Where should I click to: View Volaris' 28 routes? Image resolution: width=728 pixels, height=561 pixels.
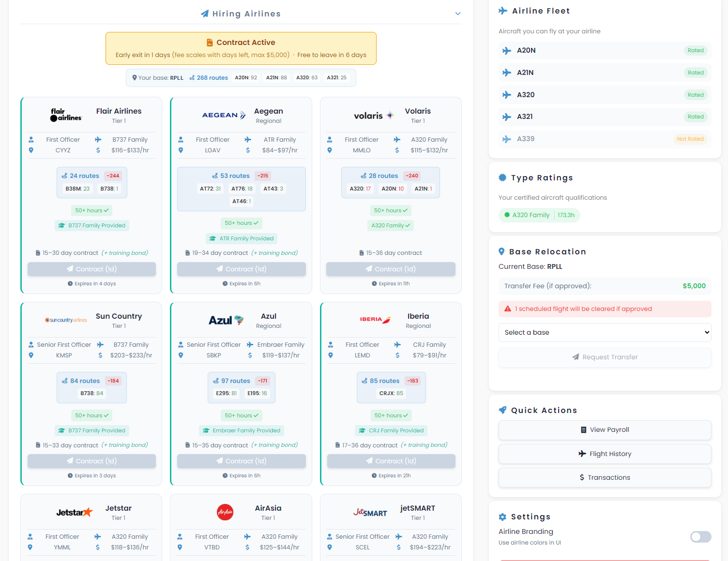tap(379, 176)
